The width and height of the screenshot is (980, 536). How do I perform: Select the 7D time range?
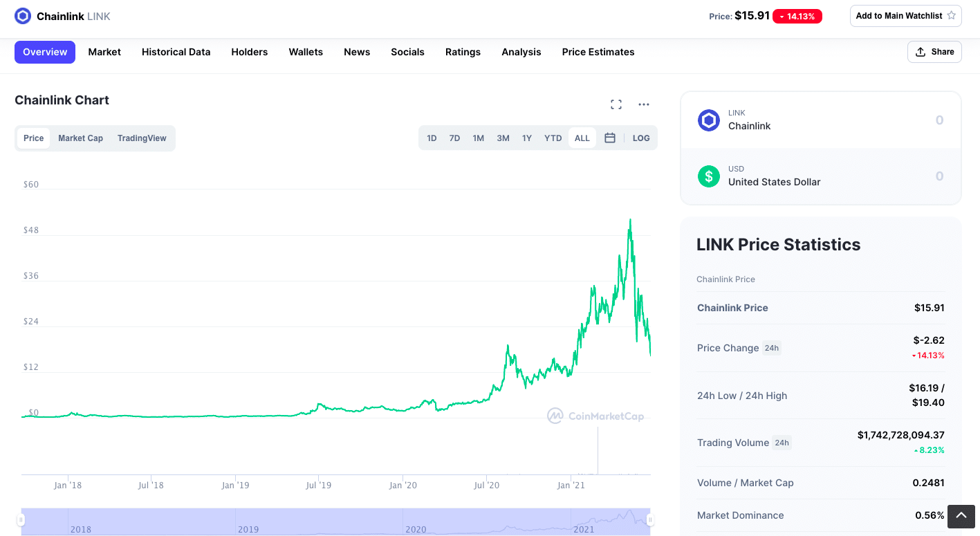(x=454, y=138)
